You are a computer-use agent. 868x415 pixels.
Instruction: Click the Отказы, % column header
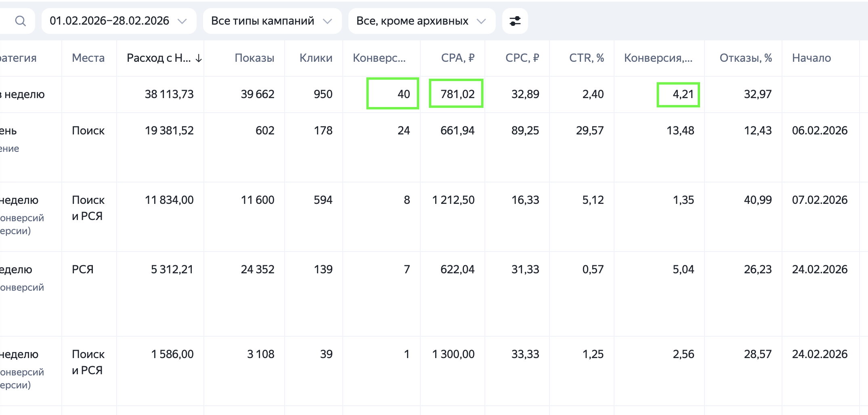coord(745,58)
